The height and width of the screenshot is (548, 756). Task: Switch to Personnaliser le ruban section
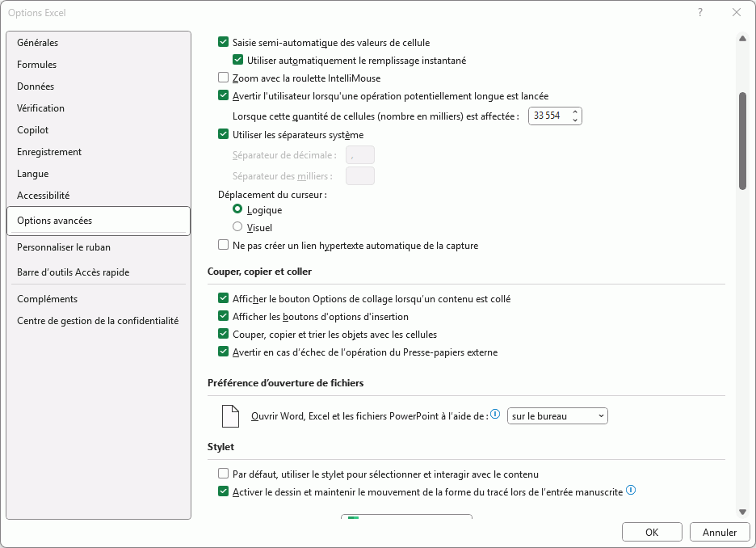[x=64, y=247]
